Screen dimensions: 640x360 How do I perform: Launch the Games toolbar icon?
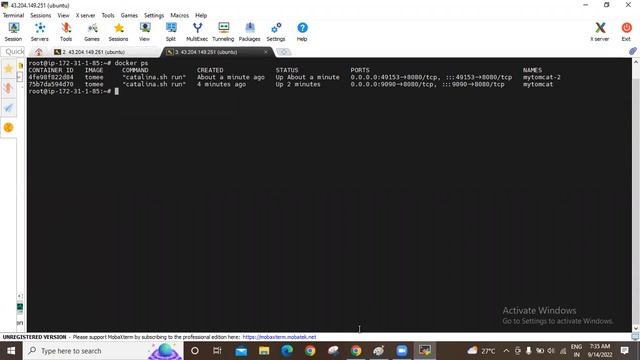pos(92,32)
